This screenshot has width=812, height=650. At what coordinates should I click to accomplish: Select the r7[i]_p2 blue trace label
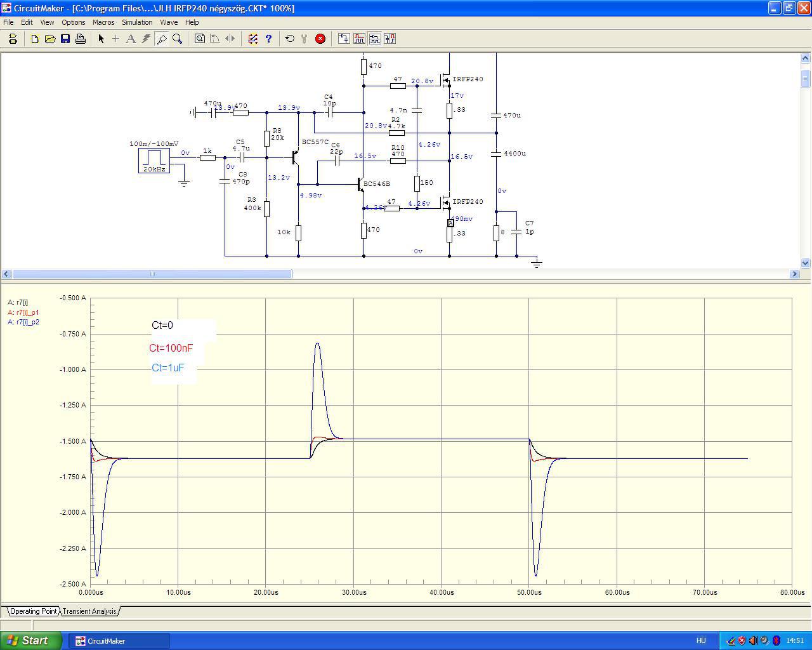coord(23,322)
